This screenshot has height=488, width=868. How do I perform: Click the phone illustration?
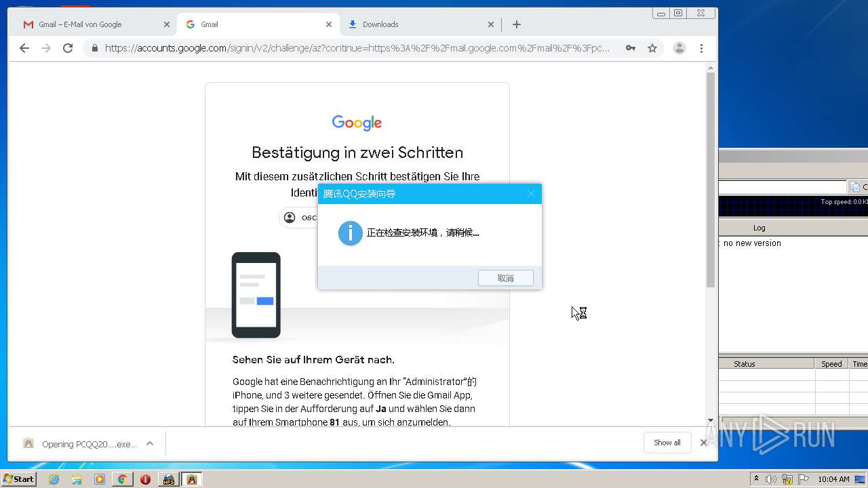[x=256, y=295]
